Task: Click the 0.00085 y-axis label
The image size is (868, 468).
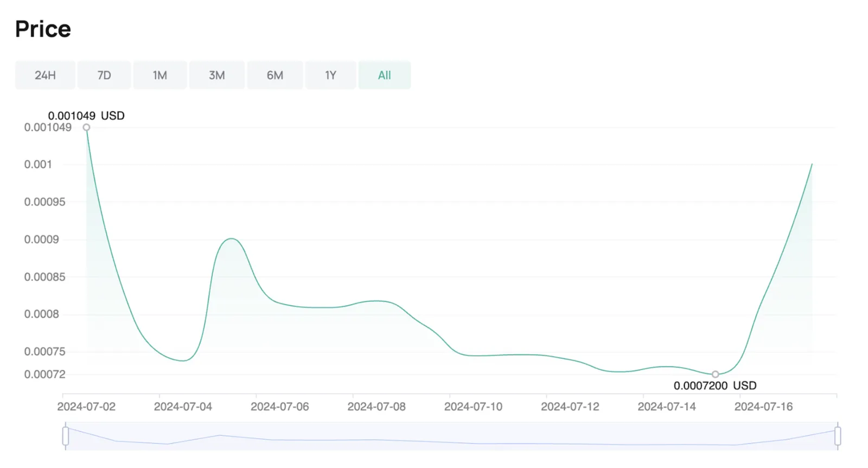Action: tap(44, 277)
